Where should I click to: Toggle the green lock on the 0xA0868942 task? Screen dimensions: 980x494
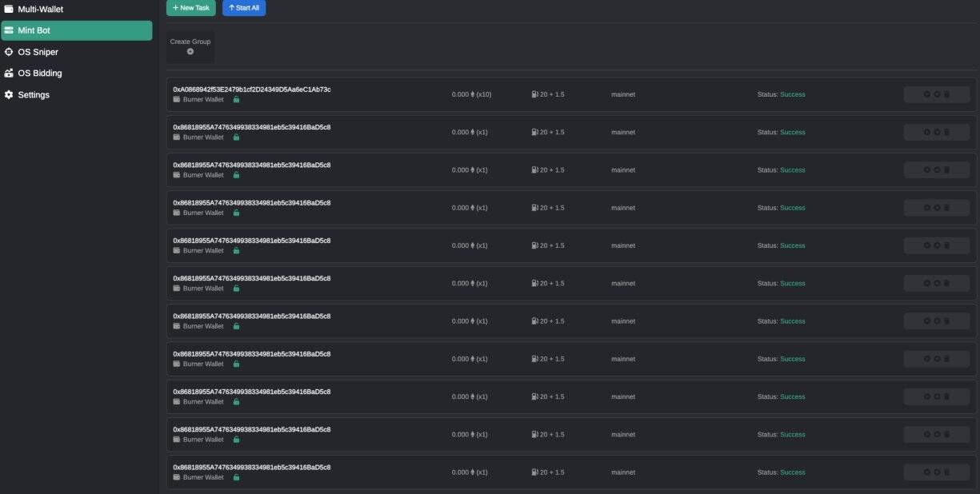pyautogui.click(x=236, y=100)
